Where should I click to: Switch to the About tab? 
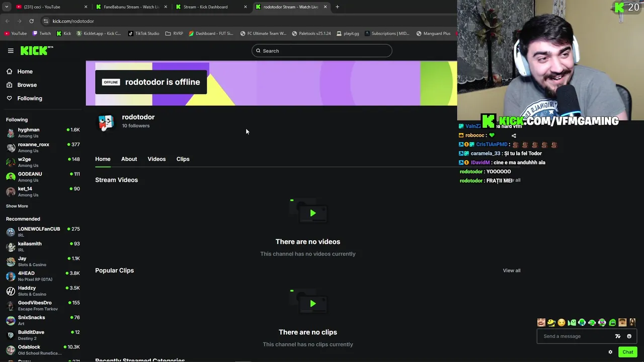tap(129, 159)
